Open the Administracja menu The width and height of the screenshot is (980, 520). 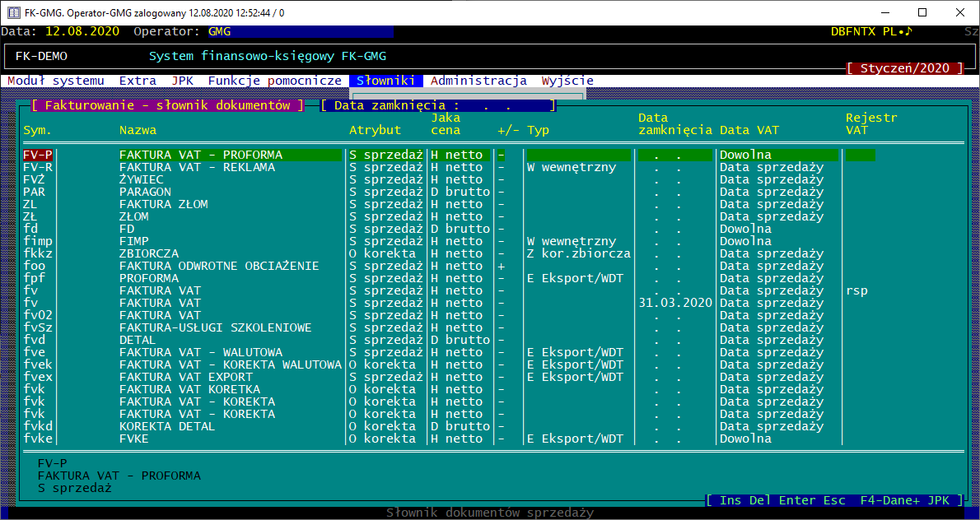coord(478,81)
